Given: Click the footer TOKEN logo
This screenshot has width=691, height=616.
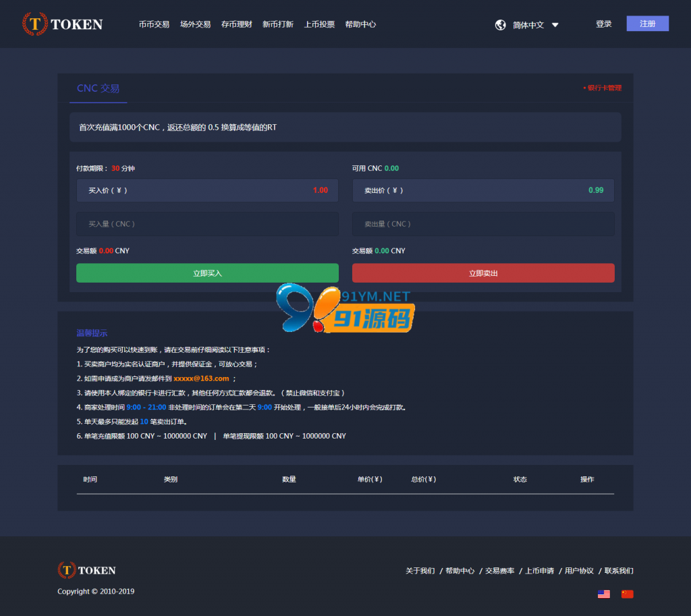Looking at the screenshot, I should 87,570.
